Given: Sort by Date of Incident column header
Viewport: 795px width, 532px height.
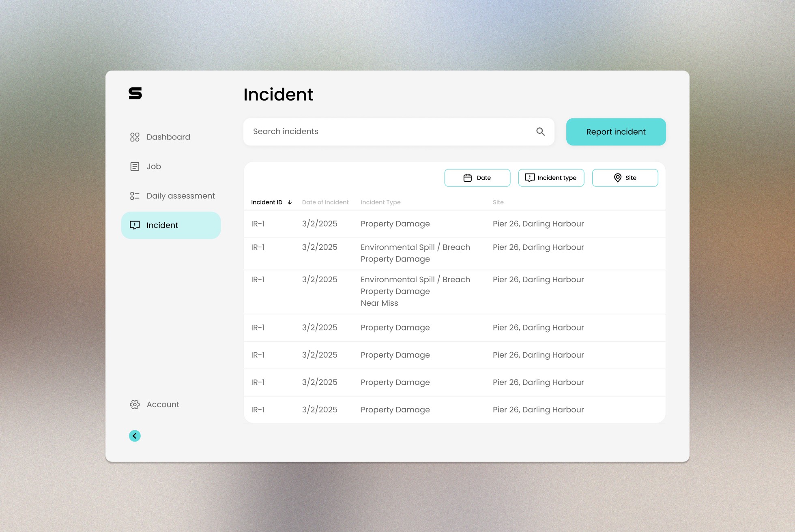Looking at the screenshot, I should click(325, 202).
